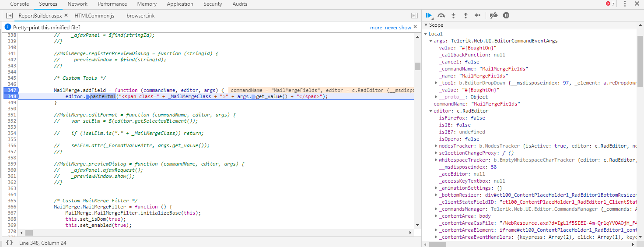Toggle the inline breakpoint before get_value
Screen dimensions: 644x247
pos(253,96)
